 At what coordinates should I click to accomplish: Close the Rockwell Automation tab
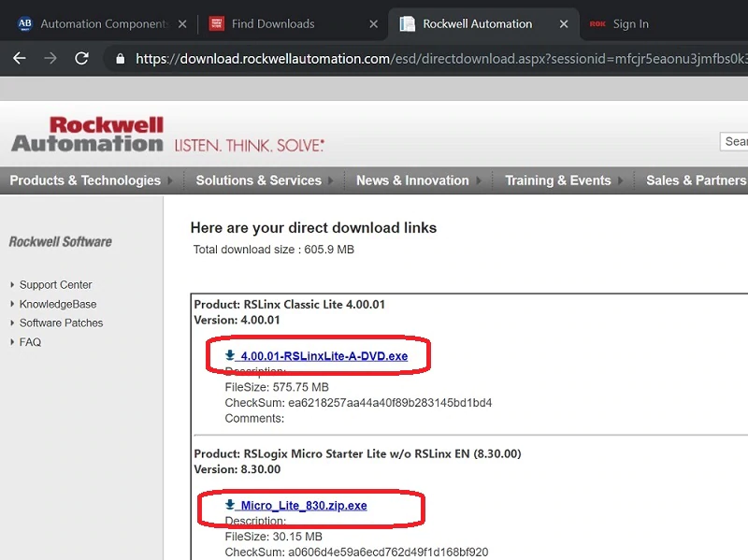coord(564,24)
